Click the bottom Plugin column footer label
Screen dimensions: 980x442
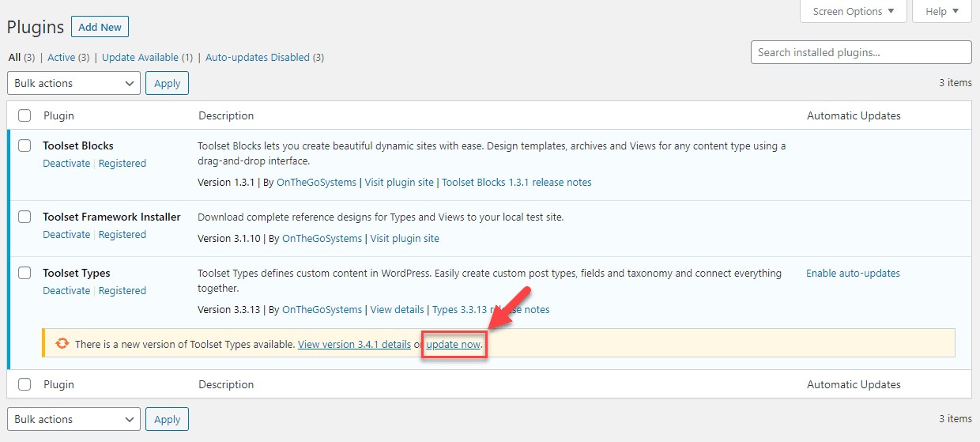click(x=58, y=384)
